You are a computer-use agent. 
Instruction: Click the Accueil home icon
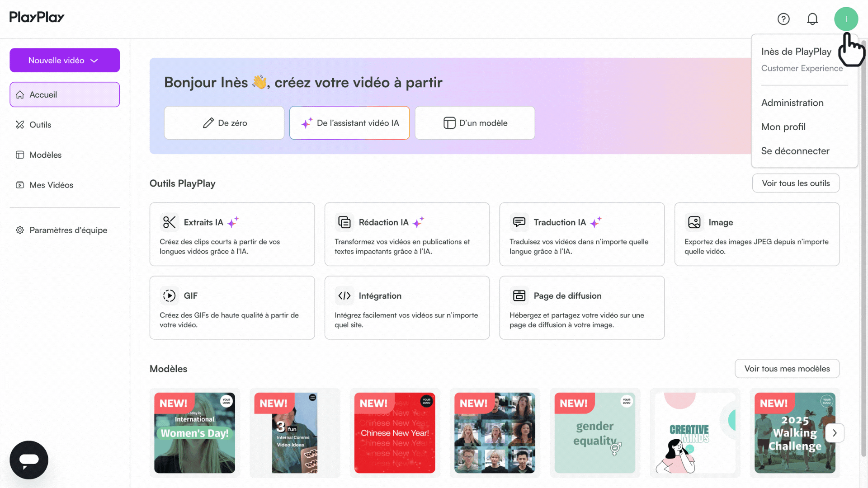(20, 94)
